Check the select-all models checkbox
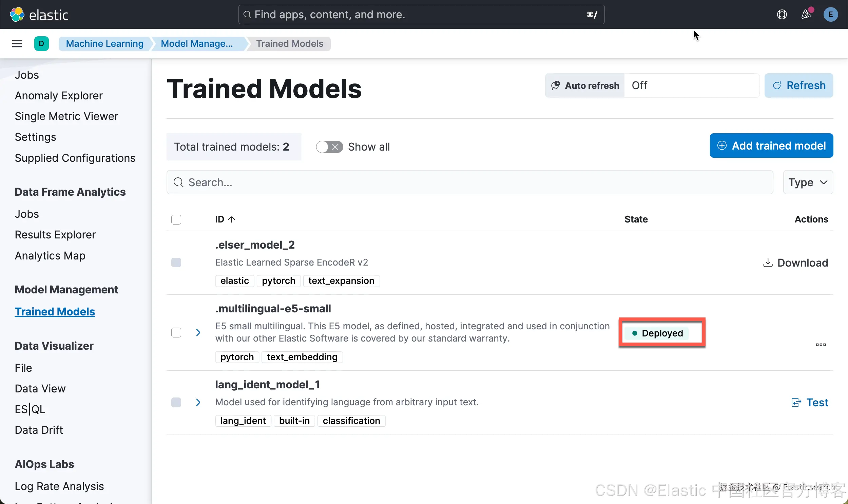The height and width of the screenshot is (504, 848). click(176, 219)
